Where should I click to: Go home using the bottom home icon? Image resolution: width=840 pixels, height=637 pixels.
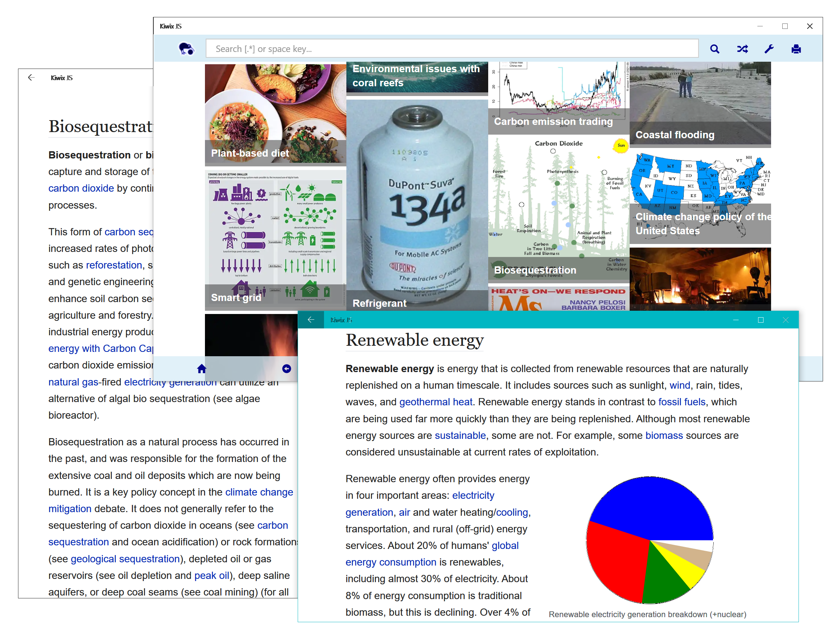point(201,368)
